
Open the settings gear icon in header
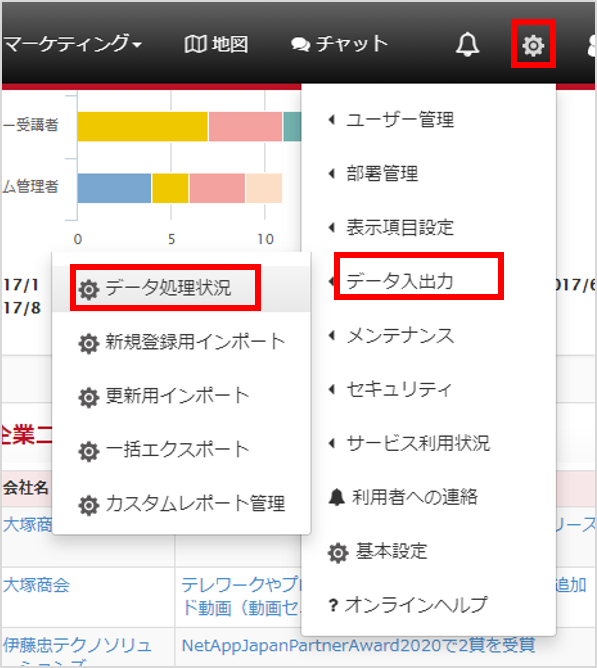pyautogui.click(x=533, y=45)
